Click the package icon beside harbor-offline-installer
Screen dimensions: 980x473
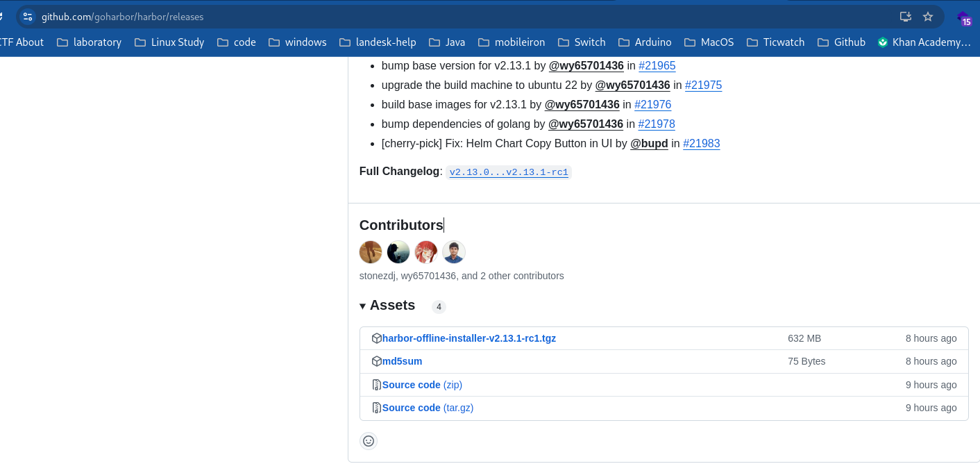pyautogui.click(x=377, y=338)
